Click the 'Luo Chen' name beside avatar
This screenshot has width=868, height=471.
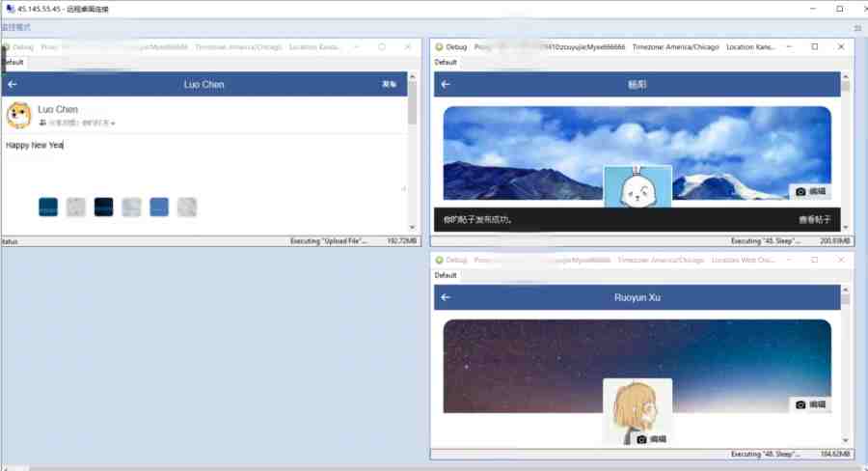click(58, 109)
